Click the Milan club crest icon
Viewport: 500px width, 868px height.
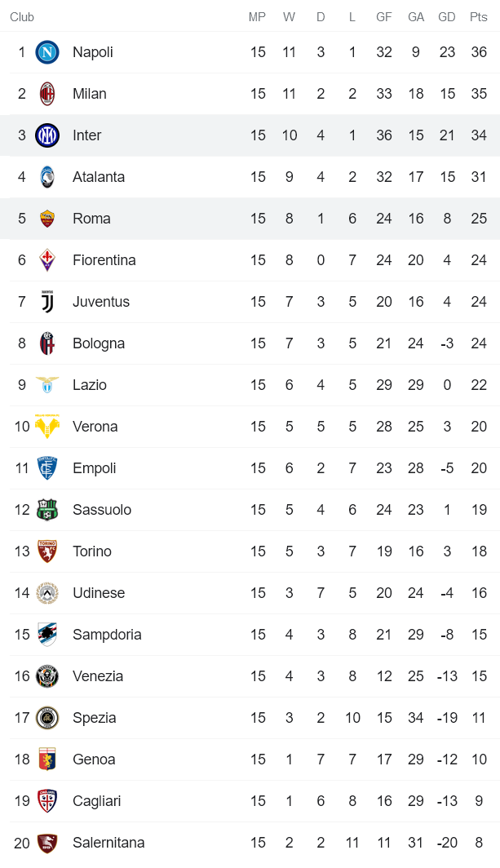(x=47, y=94)
